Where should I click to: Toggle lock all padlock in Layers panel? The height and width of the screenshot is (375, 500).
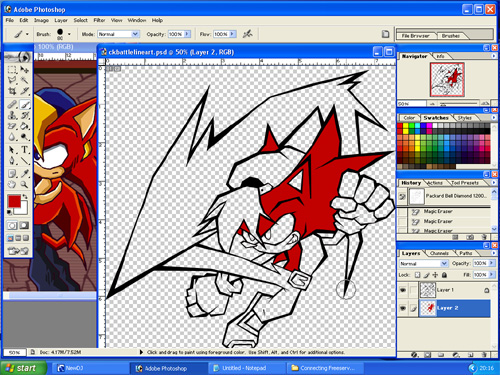tap(444, 275)
